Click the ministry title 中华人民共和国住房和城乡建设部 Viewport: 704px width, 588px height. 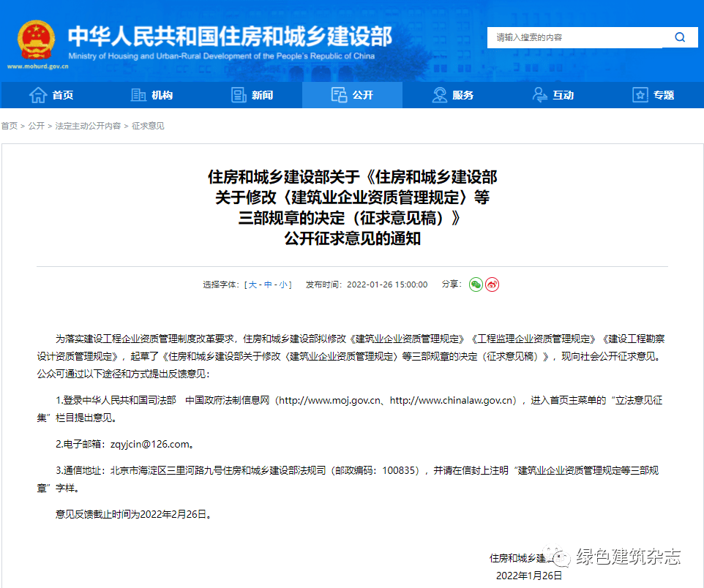tap(230, 37)
